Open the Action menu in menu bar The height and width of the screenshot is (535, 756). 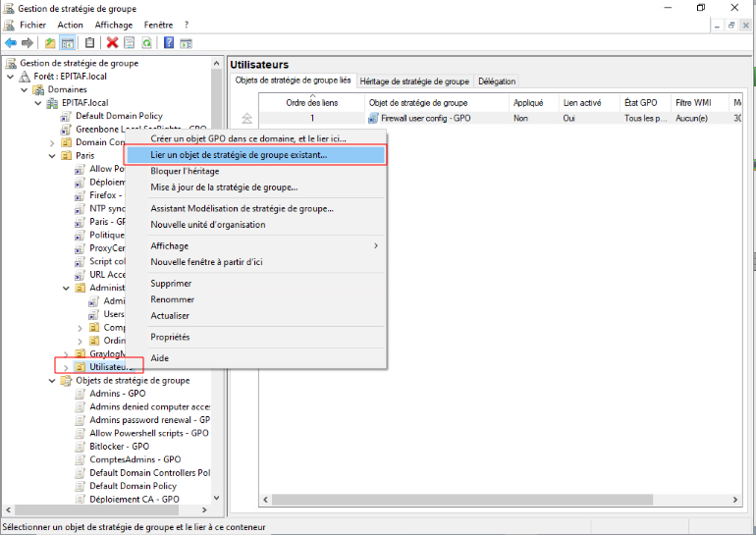coord(70,25)
